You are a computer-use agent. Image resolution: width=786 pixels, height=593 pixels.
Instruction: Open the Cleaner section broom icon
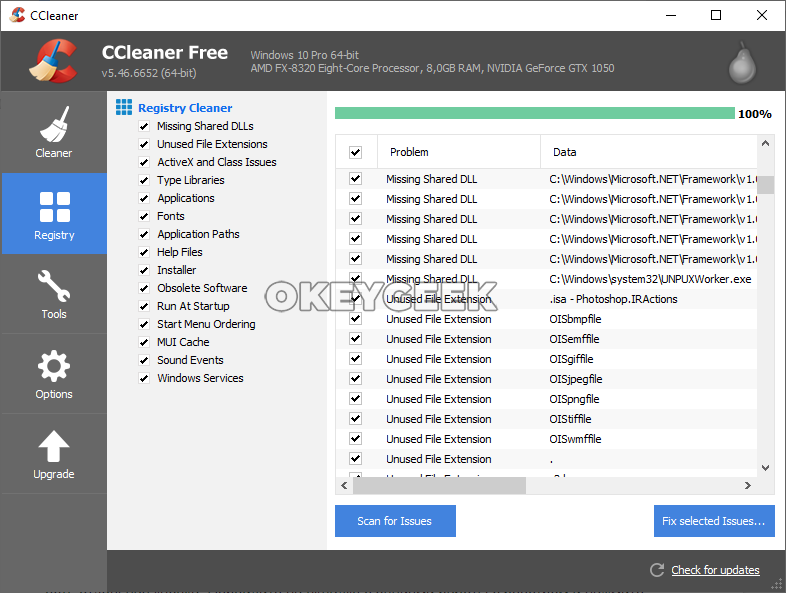click(54, 124)
